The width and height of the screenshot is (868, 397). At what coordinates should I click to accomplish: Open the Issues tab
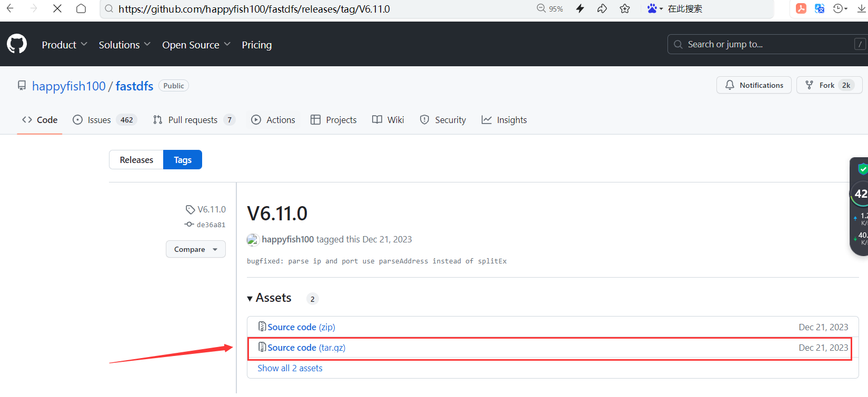tap(105, 120)
